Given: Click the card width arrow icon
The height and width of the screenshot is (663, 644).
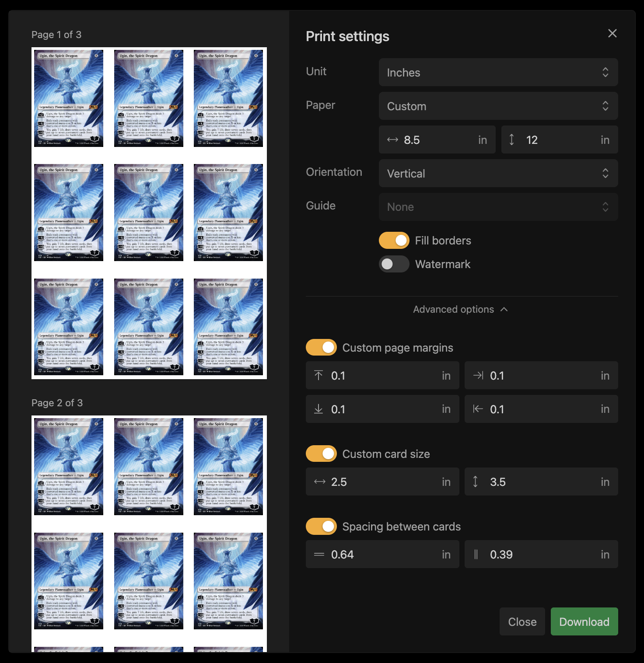Looking at the screenshot, I should [320, 482].
